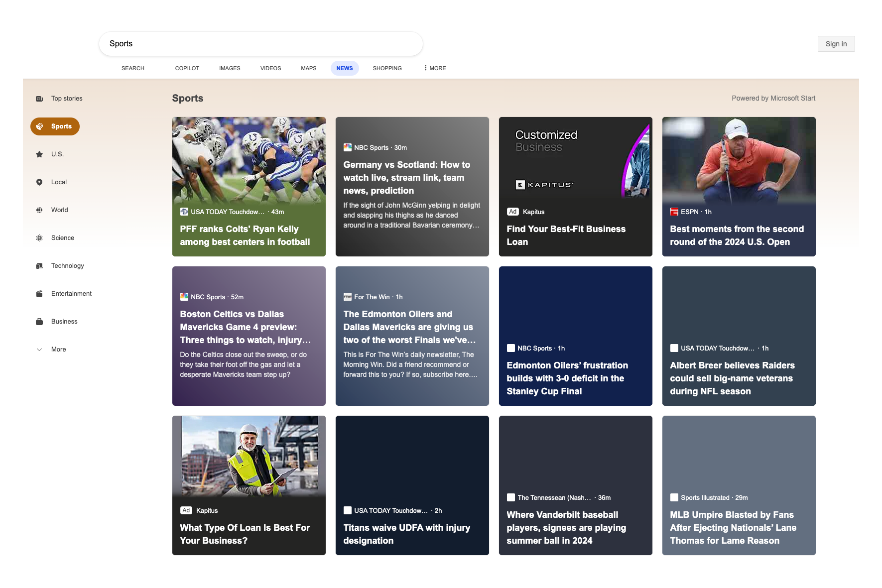Click the Science atom icon
The width and height of the screenshot is (882, 588).
(x=39, y=238)
